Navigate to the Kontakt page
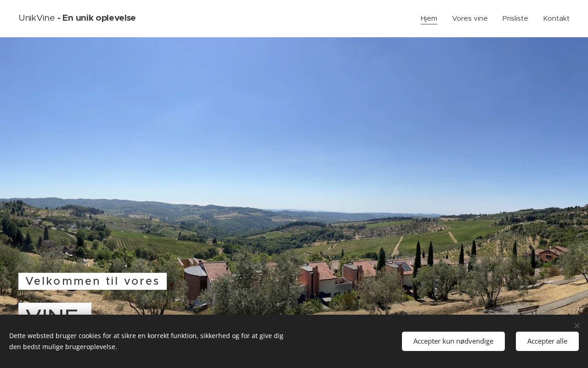This screenshot has width=588, height=368. coord(556,18)
